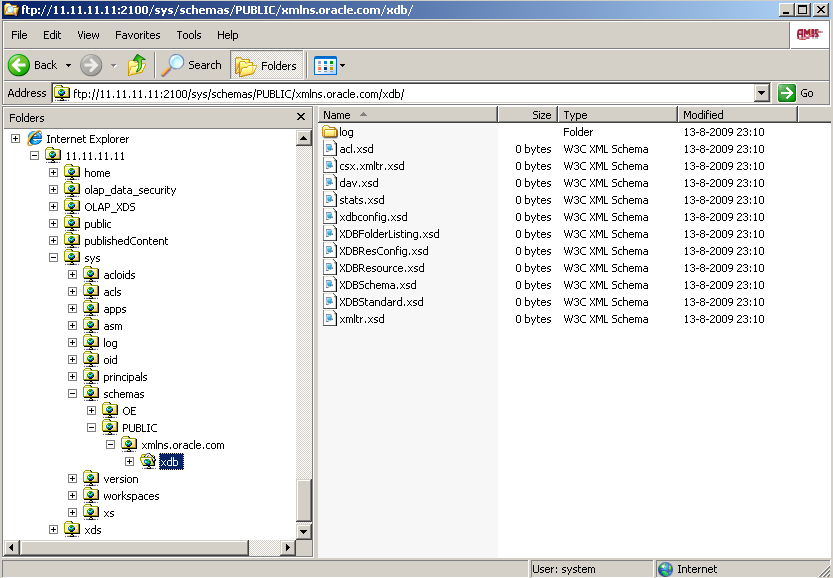Open the Address bar dropdown arrow
Image resolution: width=833 pixels, height=578 pixels.
(762, 93)
